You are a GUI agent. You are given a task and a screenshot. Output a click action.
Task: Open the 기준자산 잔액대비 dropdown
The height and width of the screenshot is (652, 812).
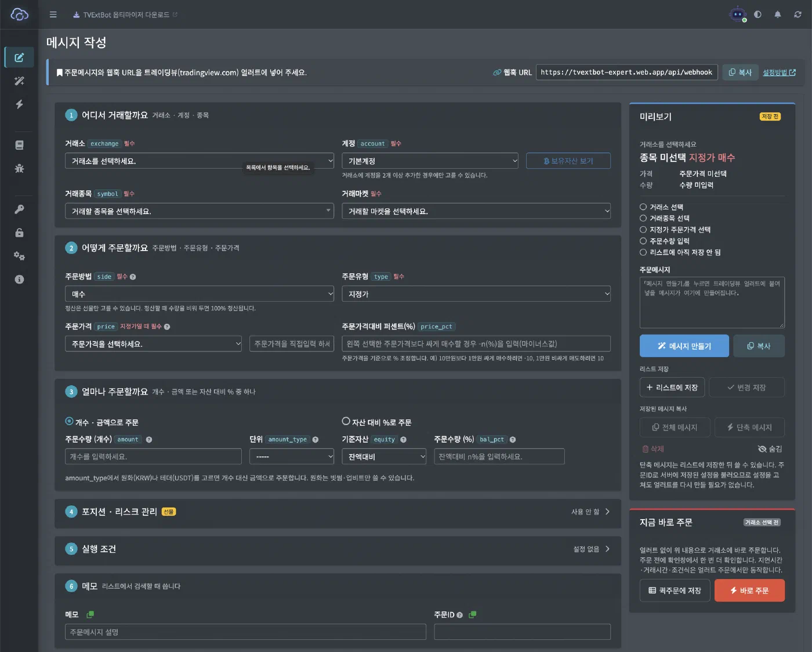pyautogui.click(x=384, y=457)
